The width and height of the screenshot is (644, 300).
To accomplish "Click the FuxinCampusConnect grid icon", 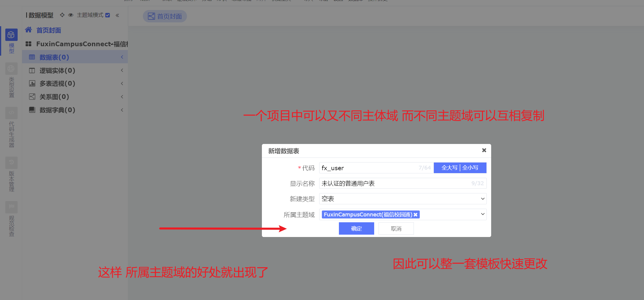I will [x=29, y=44].
